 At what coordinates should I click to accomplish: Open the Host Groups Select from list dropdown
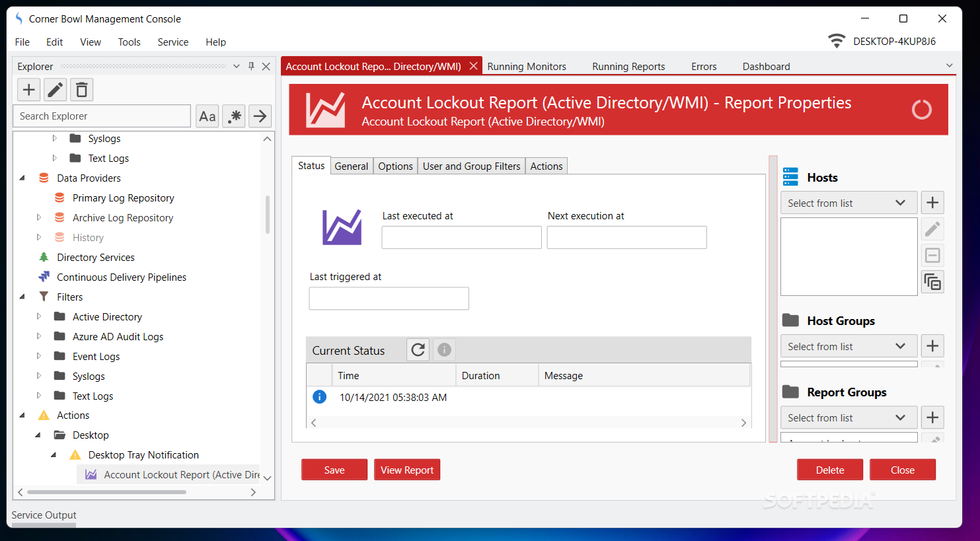pos(848,346)
